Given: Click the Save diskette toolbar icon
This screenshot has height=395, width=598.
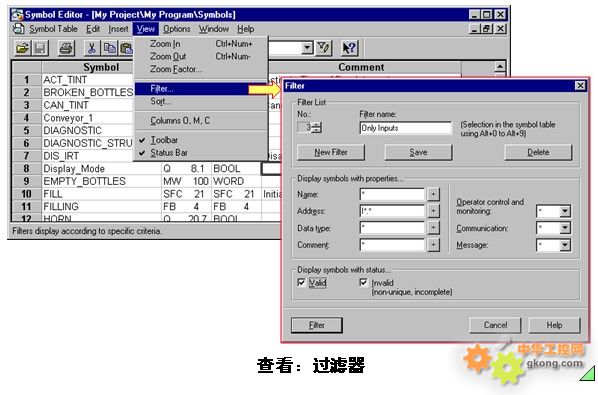Looking at the screenshot, I should pos(40,48).
